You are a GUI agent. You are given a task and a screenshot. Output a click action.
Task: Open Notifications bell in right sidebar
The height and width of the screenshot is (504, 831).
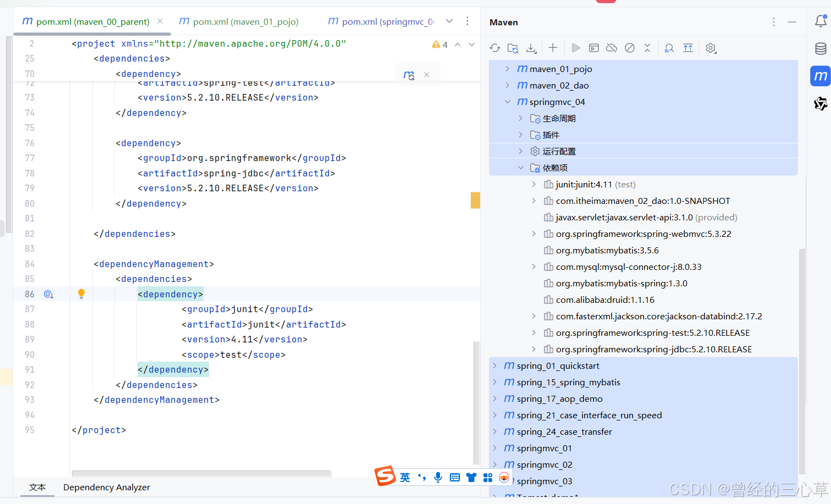tap(821, 21)
